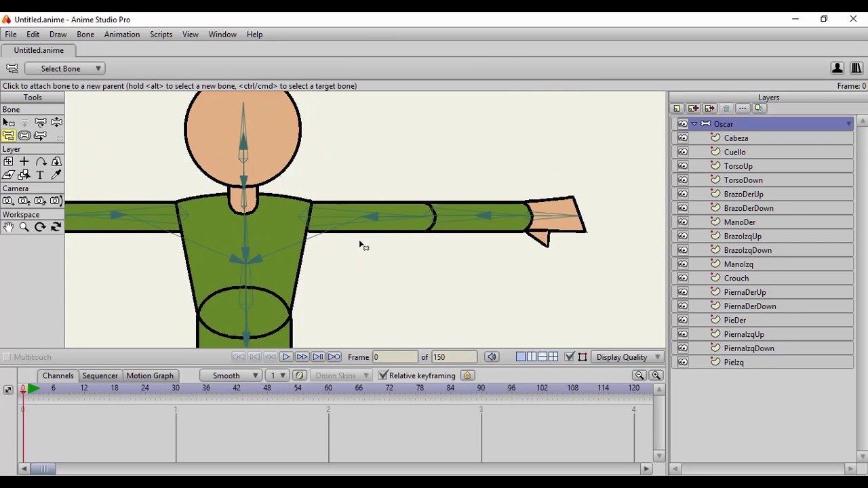Select the Shear Layer tool
868x488 pixels.
tap(8, 175)
